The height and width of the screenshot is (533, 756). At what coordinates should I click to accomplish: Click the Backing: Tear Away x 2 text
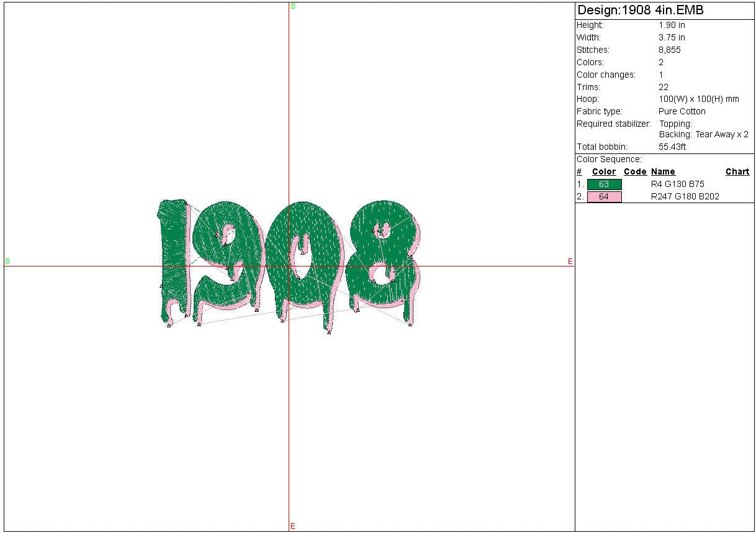click(x=703, y=135)
